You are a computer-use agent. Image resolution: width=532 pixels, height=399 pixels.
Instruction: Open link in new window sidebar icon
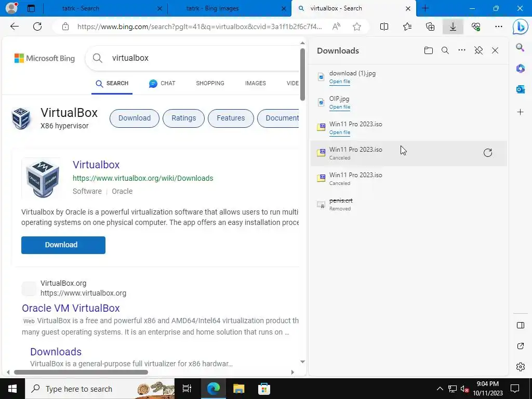[x=520, y=346]
